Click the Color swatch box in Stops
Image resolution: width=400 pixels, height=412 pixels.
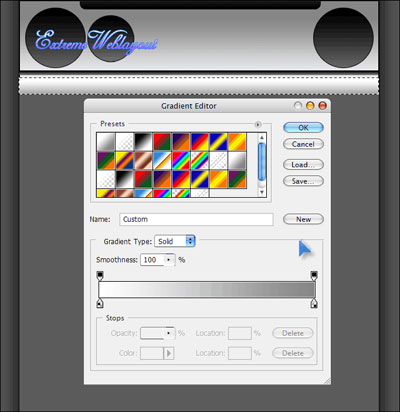(x=152, y=353)
